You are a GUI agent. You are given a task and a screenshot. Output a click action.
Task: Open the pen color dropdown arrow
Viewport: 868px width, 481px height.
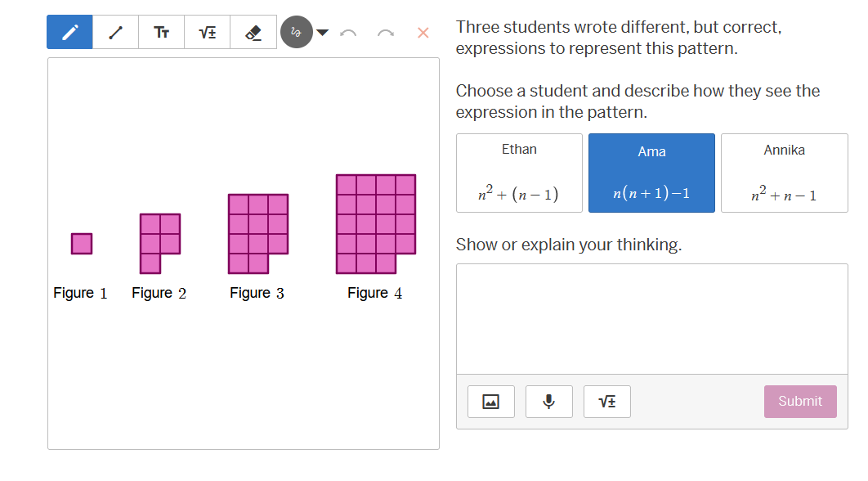[322, 33]
